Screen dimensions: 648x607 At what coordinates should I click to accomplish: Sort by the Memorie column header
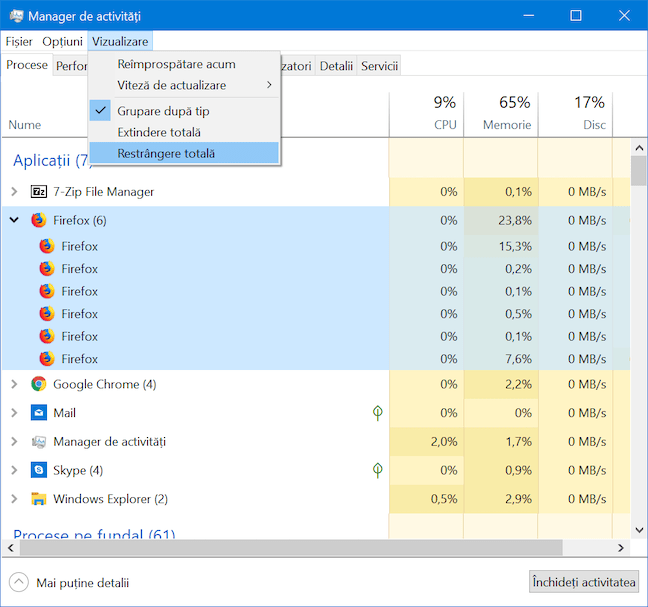[x=501, y=114]
